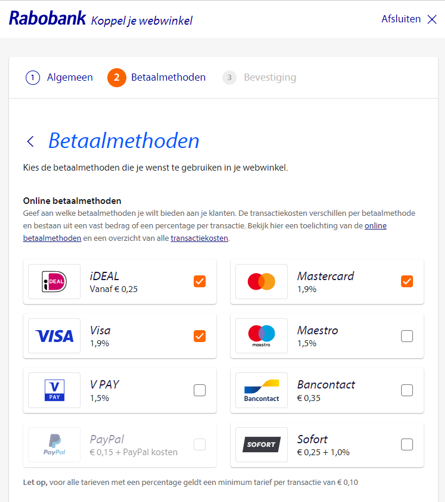
Task: Click the Mastercard logo icon
Action: tap(261, 282)
